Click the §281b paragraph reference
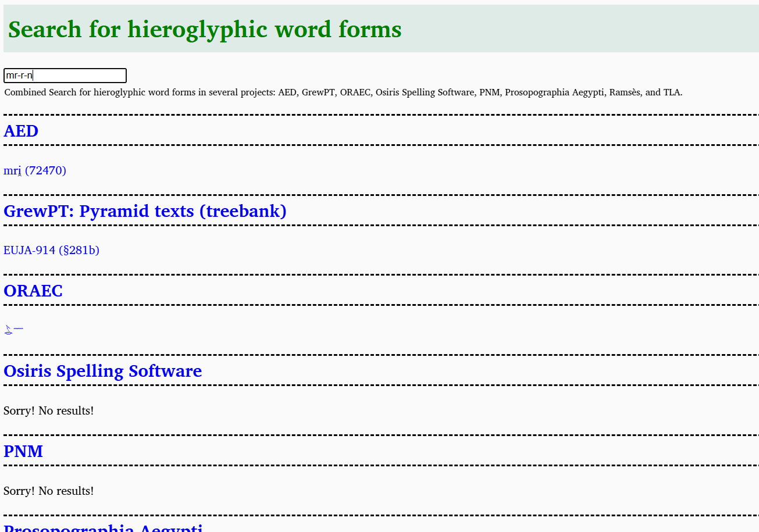 80,250
